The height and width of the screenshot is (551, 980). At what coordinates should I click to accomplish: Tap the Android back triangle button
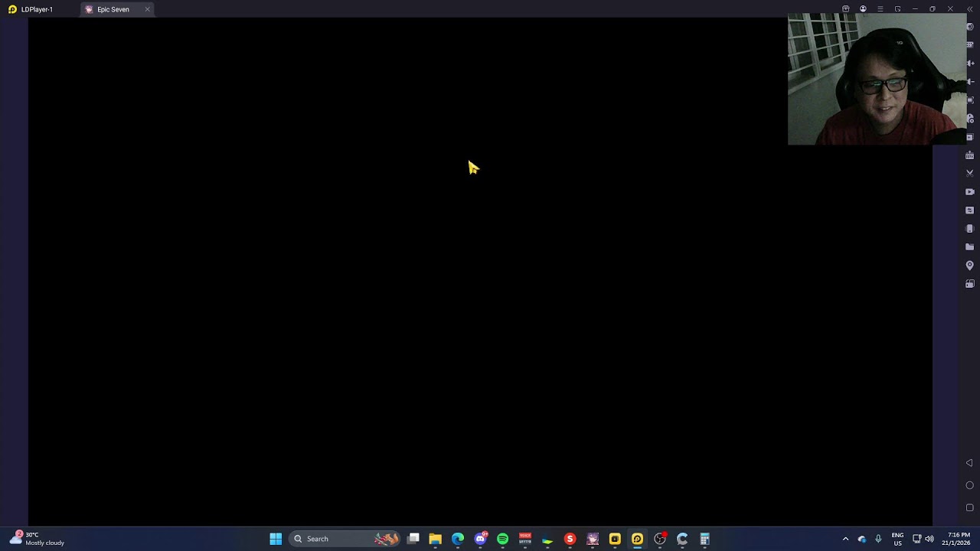(x=969, y=463)
